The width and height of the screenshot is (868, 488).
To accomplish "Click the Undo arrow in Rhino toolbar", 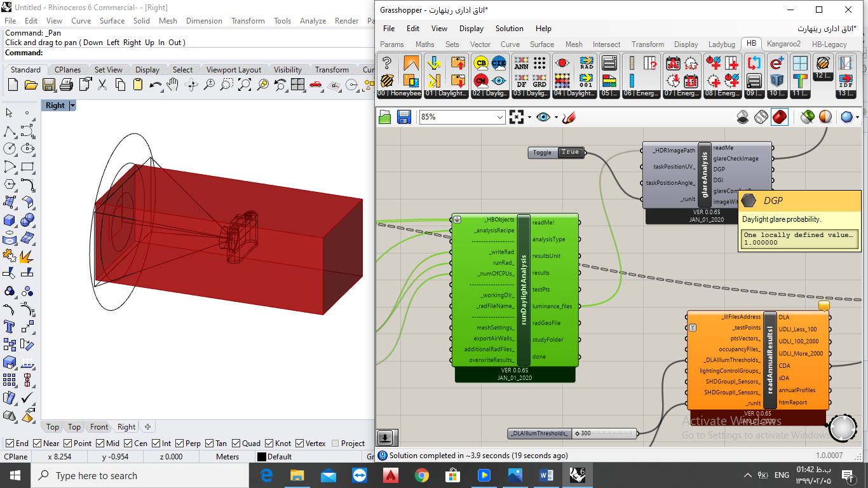I will tap(155, 85).
